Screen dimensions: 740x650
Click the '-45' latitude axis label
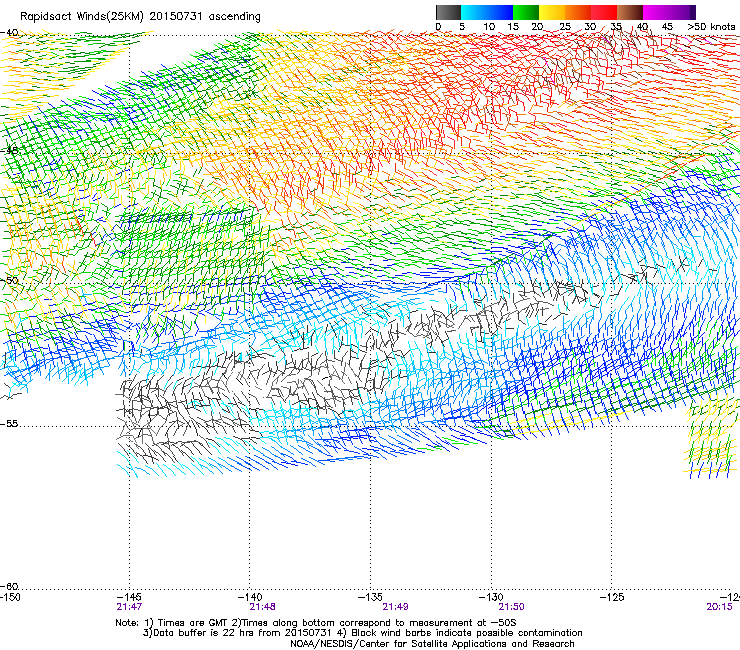pos(9,151)
